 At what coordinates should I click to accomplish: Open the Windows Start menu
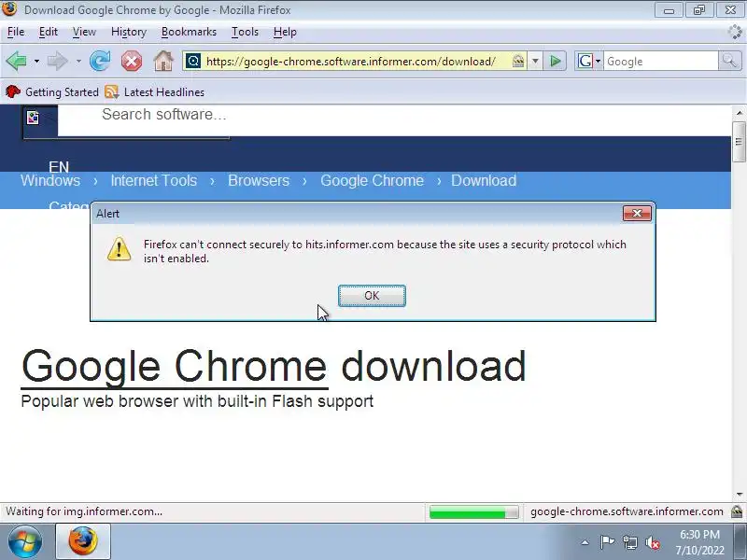coord(25,541)
